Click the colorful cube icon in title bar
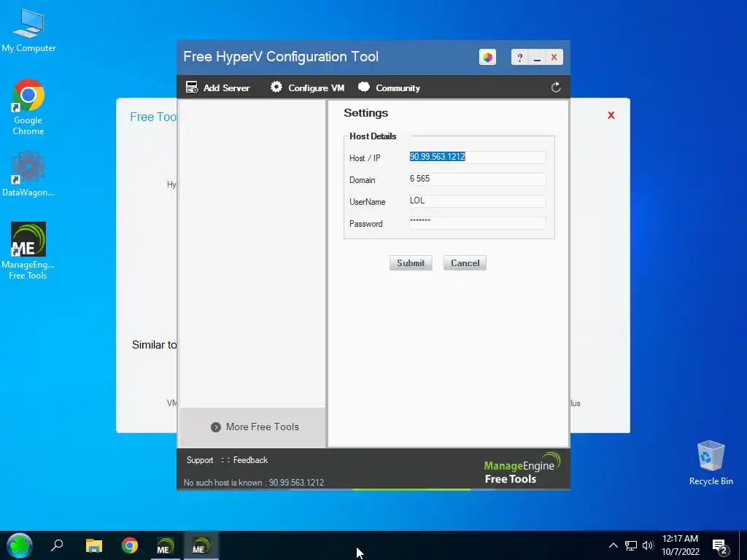747x560 pixels. tap(487, 57)
